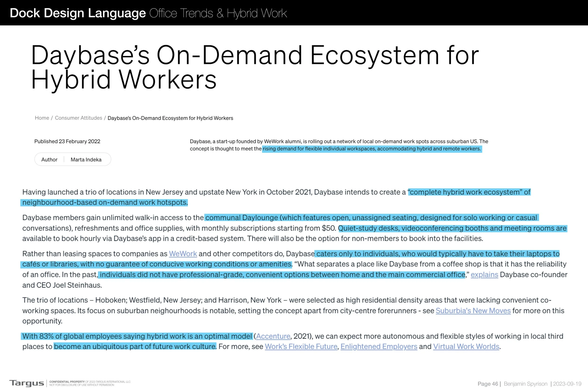This screenshot has height=392, width=588.
Task: Open the Accenture 2021 source link
Action: click(273, 336)
